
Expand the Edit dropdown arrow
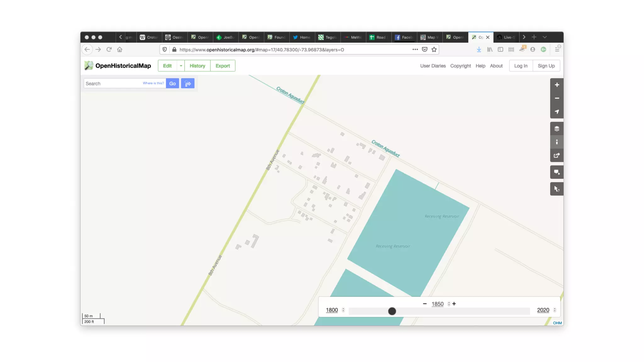pos(181,66)
